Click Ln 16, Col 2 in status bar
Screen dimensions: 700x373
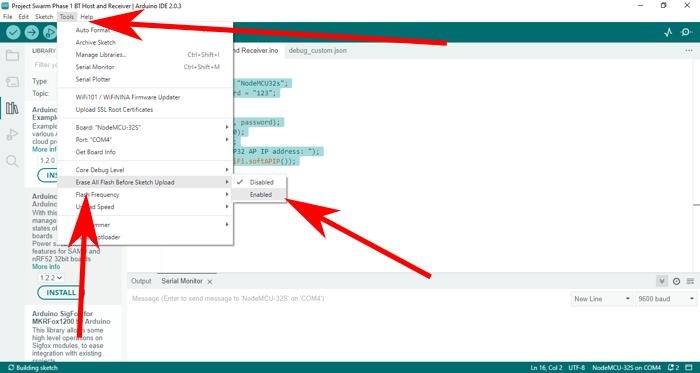[547, 368]
